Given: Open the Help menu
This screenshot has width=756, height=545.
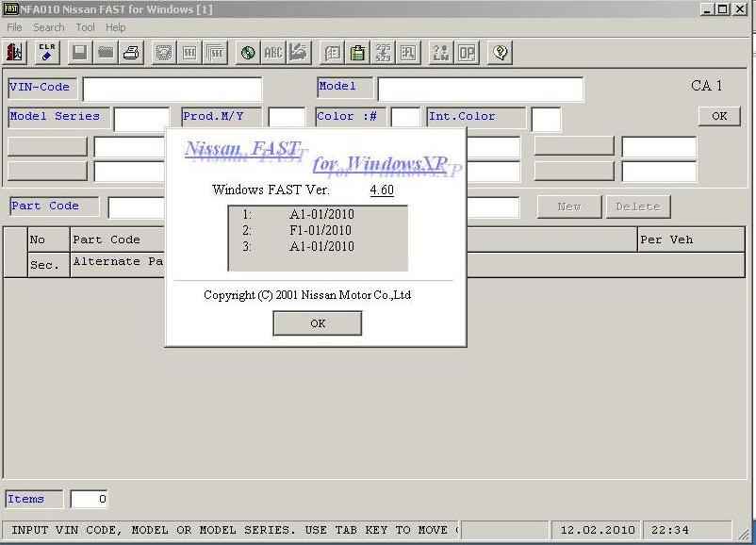Looking at the screenshot, I should [x=116, y=27].
